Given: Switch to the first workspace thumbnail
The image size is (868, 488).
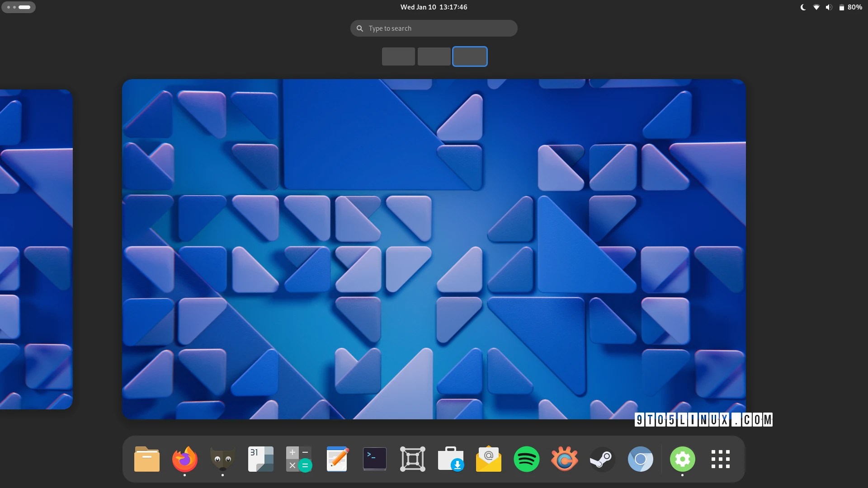Looking at the screenshot, I should point(398,56).
